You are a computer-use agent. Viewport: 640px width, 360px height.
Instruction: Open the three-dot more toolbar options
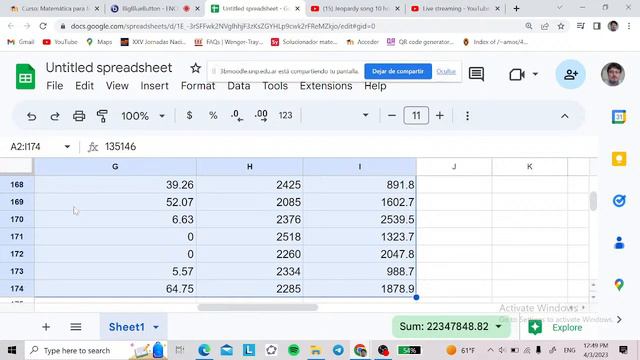click(x=467, y=116)
